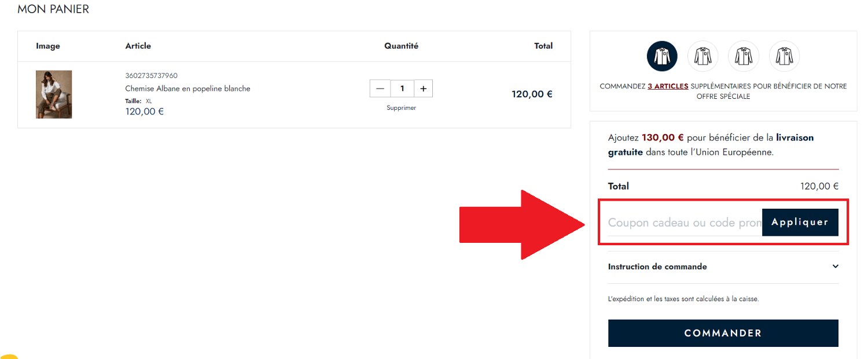Remove the item via Supprimer link
The image size is (868, 359).
point(401,108)
